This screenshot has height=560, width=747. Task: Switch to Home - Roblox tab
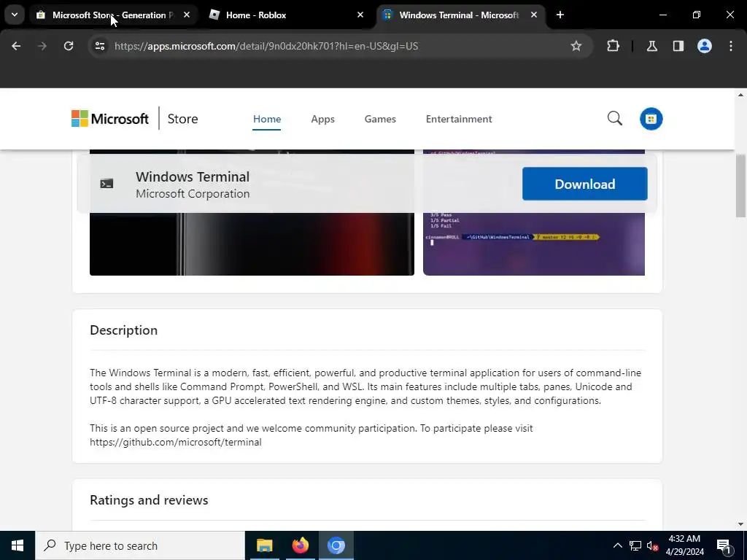[x=286, y=15]
